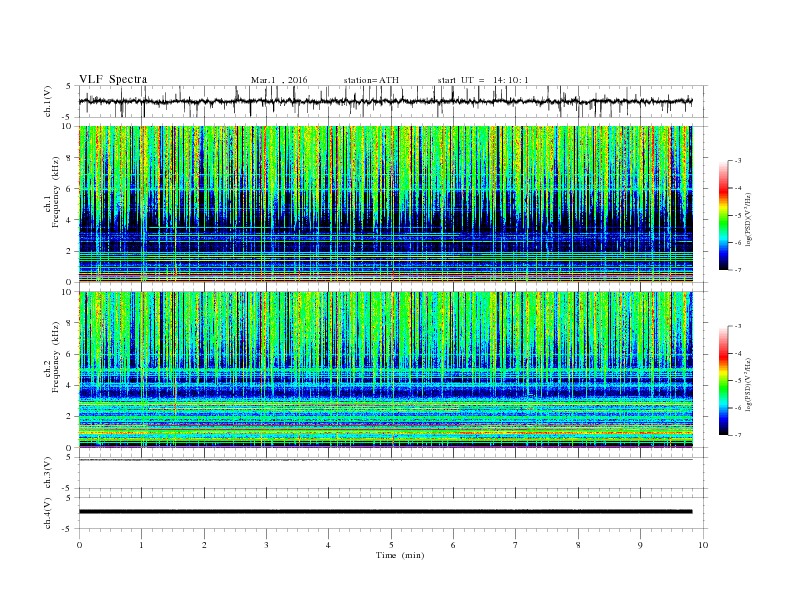Click the time axis tick label "6"
Image resolution: width=792 pixels, height=612 pixels.
pos(453,545)
